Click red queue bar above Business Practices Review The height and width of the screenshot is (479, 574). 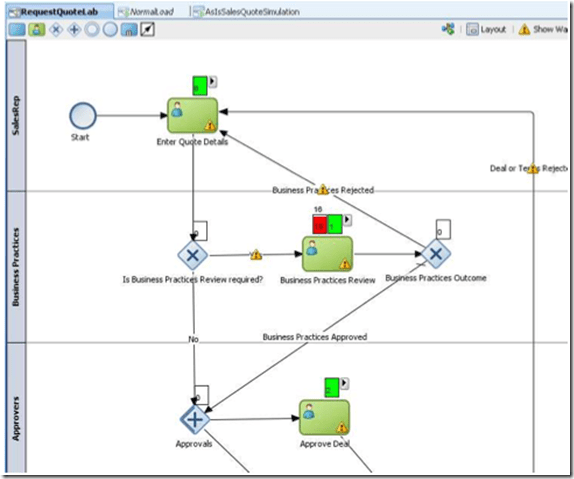point(320,224)
